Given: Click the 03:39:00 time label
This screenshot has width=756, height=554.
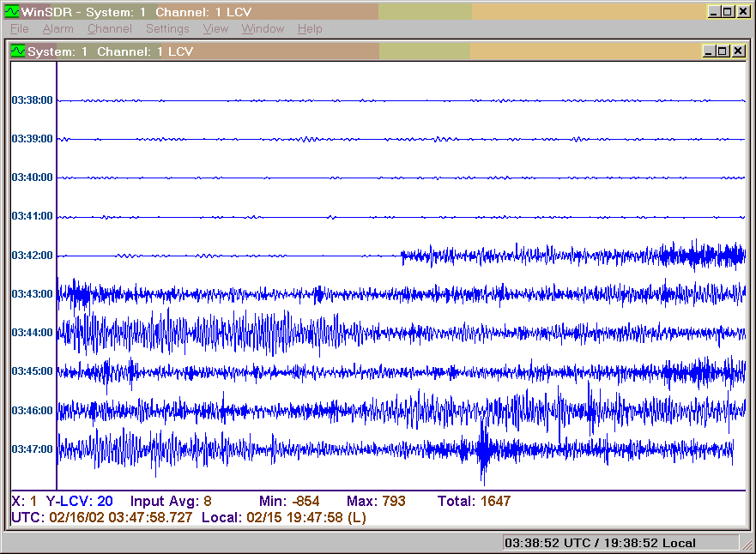Looking at the screenshot, I should [x=33, y=139].
